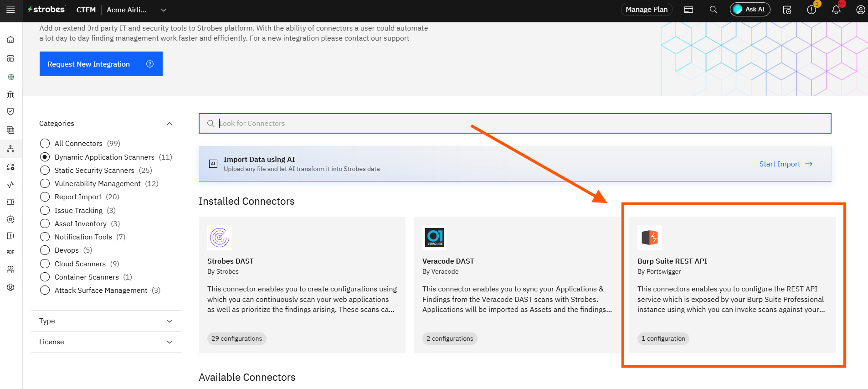Click the PDF icon in the sidebar
868x389 pixels.
[10, 252]
